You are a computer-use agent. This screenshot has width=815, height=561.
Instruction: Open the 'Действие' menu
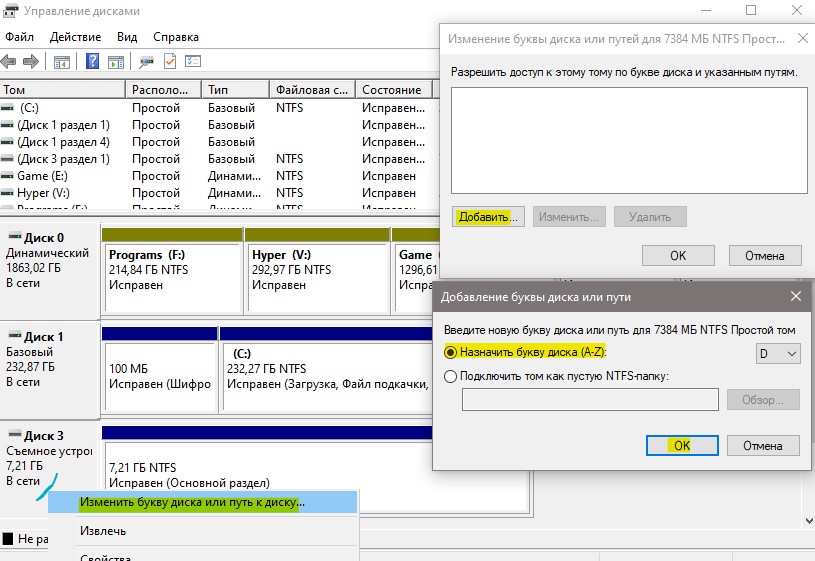75,36
